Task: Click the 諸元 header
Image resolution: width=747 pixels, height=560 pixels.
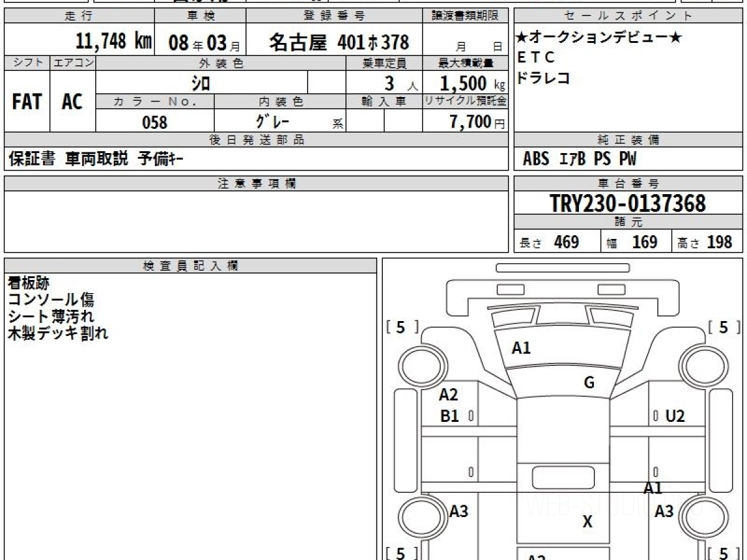Action: click(x=629, y=222)
